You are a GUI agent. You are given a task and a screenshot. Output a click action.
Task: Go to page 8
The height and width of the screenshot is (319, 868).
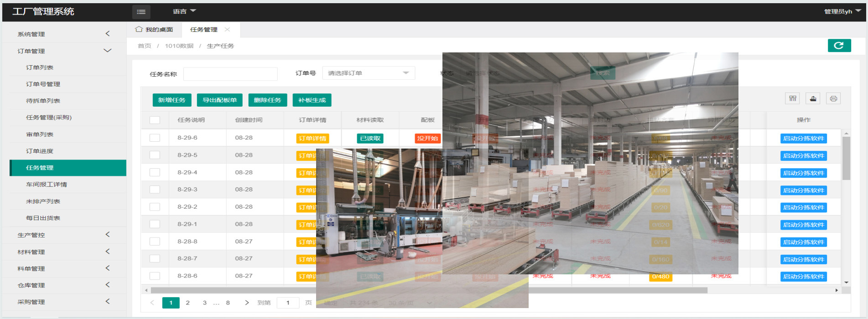point(228,303)
